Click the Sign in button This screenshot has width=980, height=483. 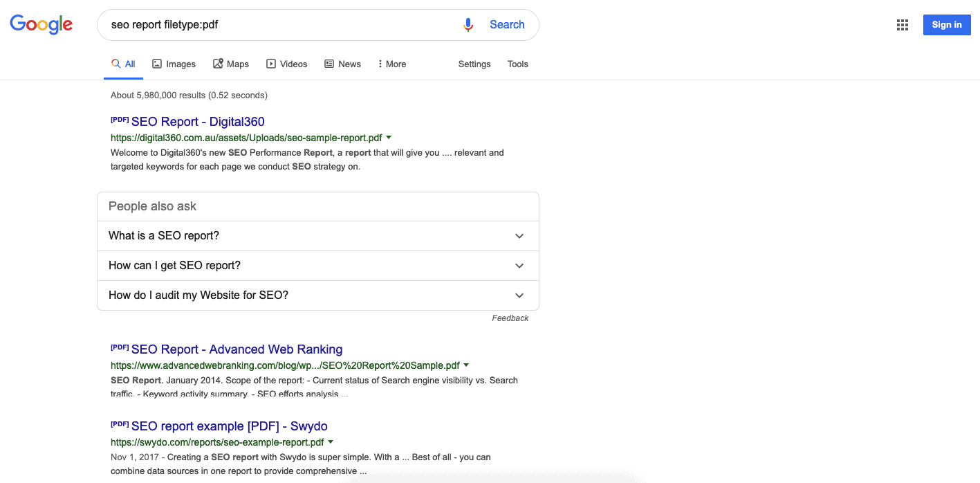[946, 24]
